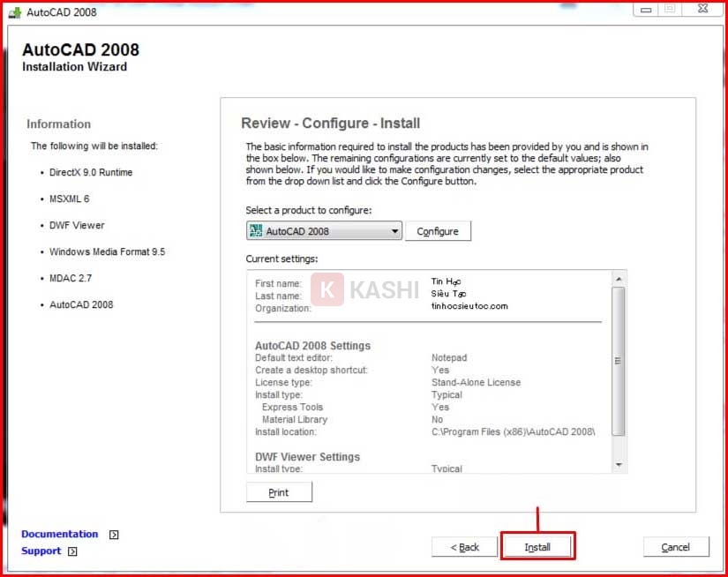
Task: Go back with the Back button
Action: click(x=465, y=547)
